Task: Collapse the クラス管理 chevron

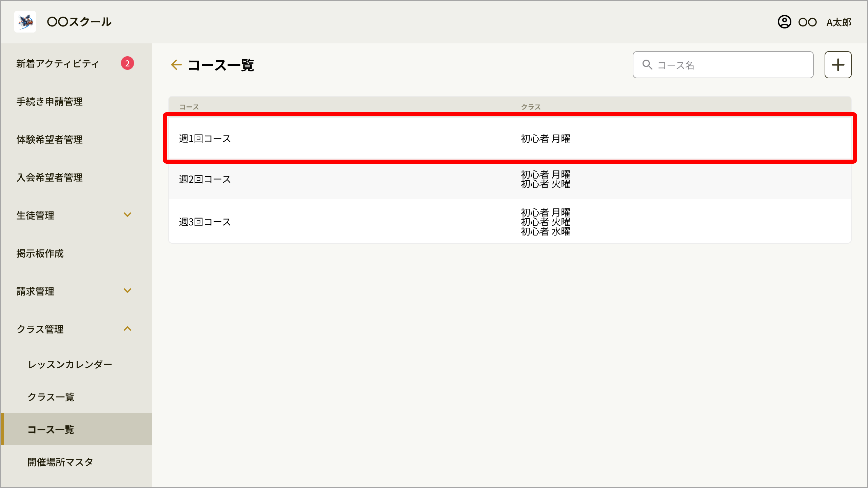Action: point(127,329)
